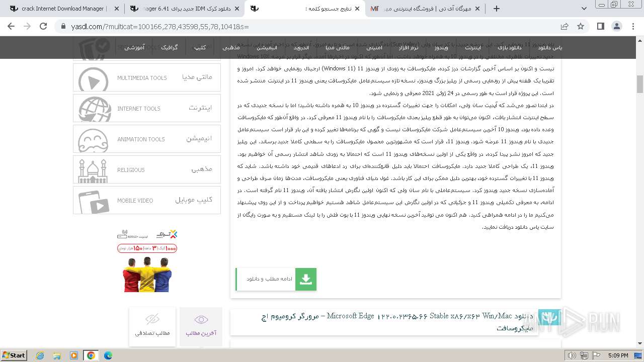Image resolution: width=644 pixels, height=362 pixels.
Task: Open اندروید navigation item
Action: click(301, 47)
